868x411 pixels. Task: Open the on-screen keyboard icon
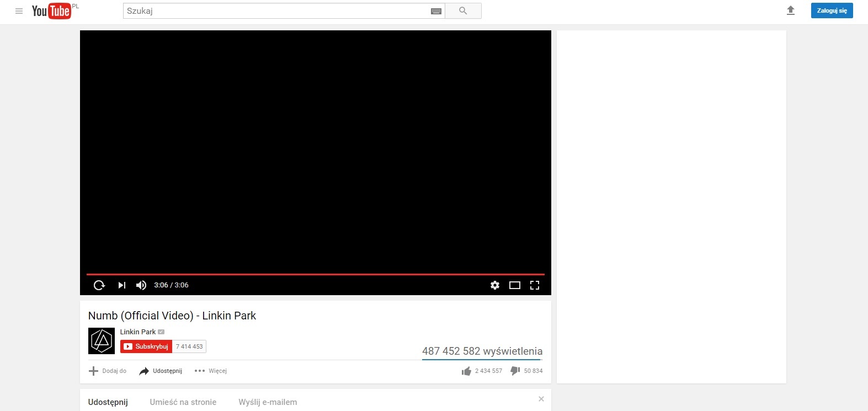tap(436, 11)
